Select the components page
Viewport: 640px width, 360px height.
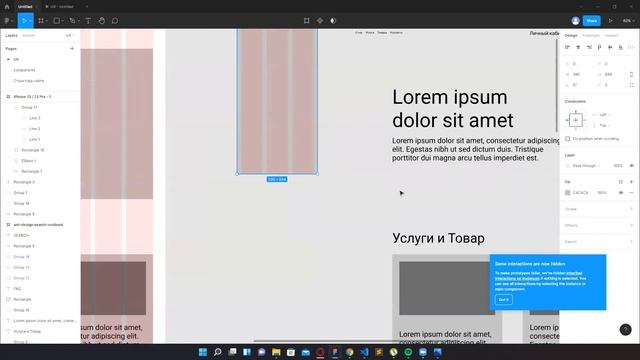(x=24, y=70)
